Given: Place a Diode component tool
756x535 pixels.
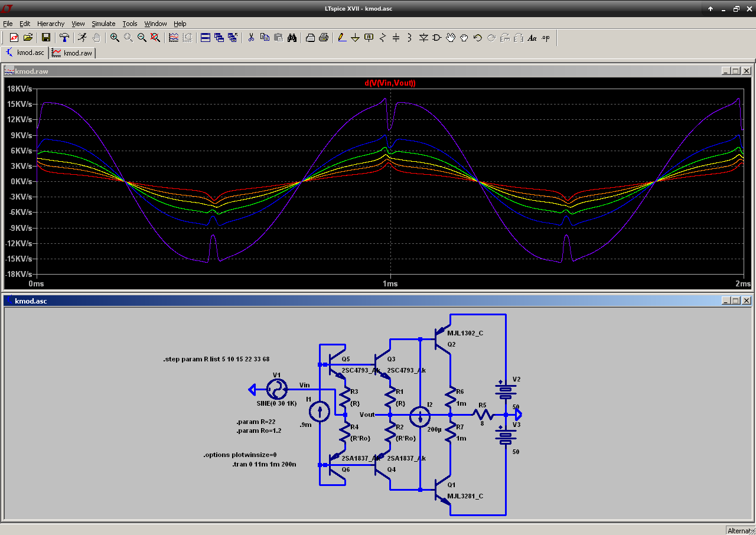Looking at the screenshot, I should [x=423, y=38].
